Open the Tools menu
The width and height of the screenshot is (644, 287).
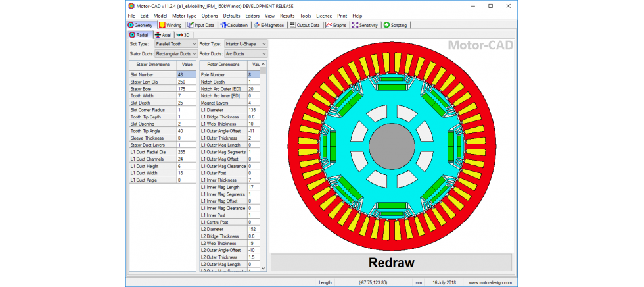tap(306, 16)
